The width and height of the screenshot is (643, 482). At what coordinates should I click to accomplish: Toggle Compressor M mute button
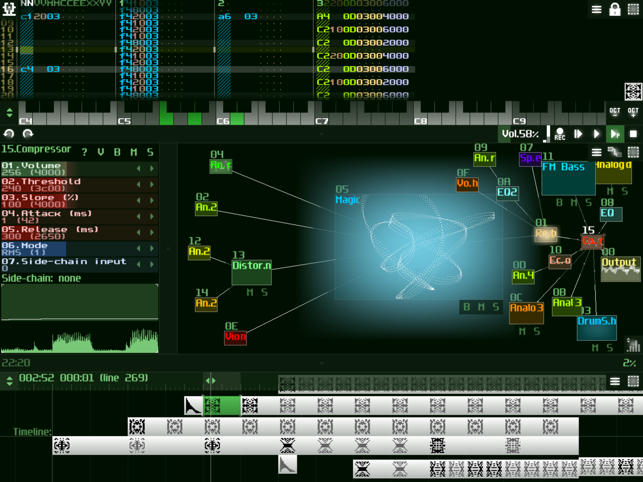[134, 152]
